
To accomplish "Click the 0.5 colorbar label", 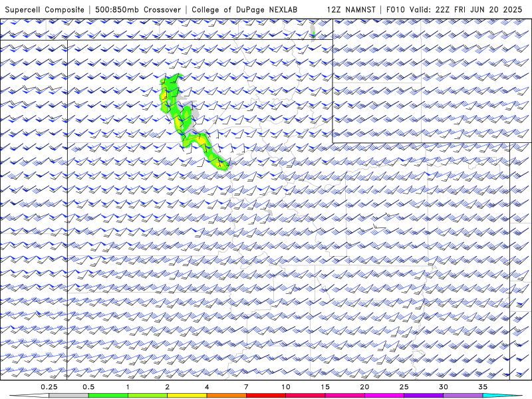I will click(88, 387).
